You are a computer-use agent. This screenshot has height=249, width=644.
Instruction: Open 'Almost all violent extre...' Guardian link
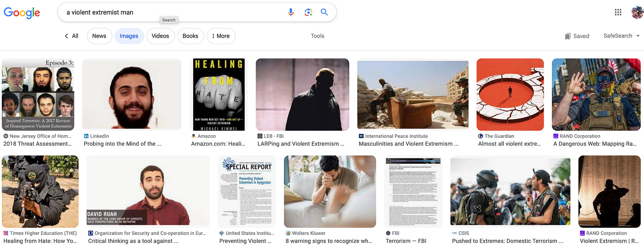pos(510,143)
